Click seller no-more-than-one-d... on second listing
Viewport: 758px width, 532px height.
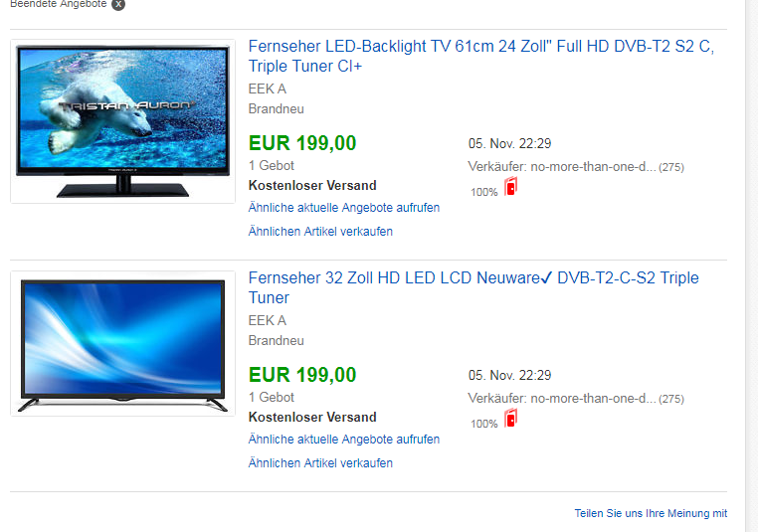tap(593, 399)
